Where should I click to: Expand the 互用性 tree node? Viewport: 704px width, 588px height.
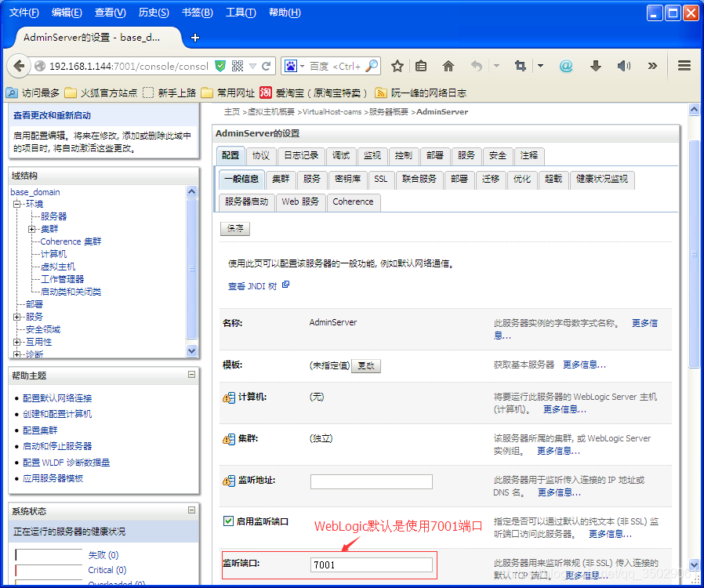[x=17, y=343]
